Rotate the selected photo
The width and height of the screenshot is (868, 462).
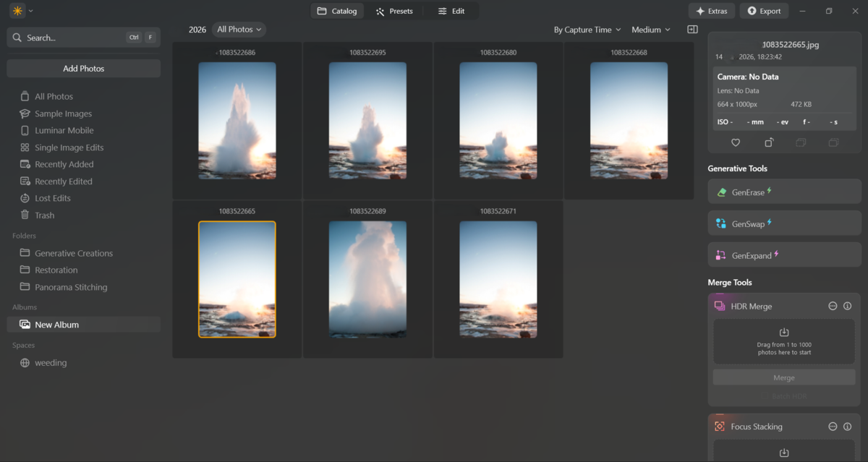[767, 142]
